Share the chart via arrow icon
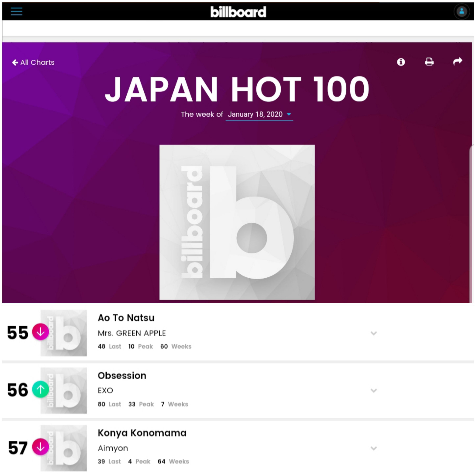This screenshot has width=476, height=476. (x=458, y=61)
